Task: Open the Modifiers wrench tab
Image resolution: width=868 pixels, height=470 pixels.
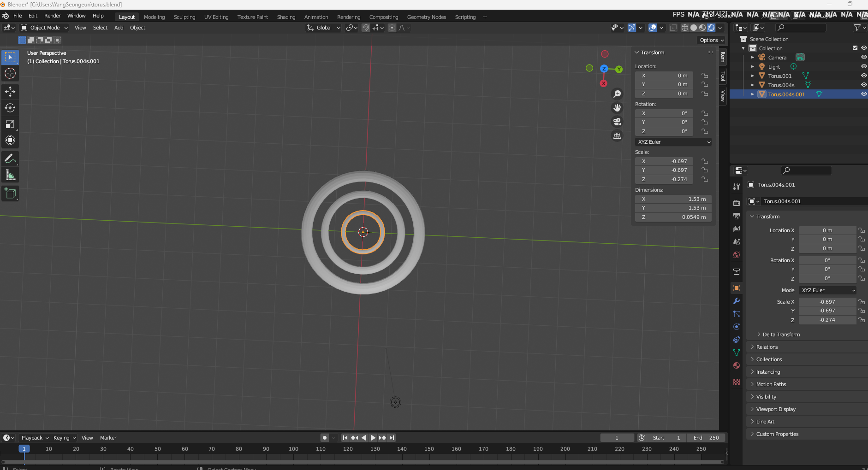Action: [x=737, y=301]
